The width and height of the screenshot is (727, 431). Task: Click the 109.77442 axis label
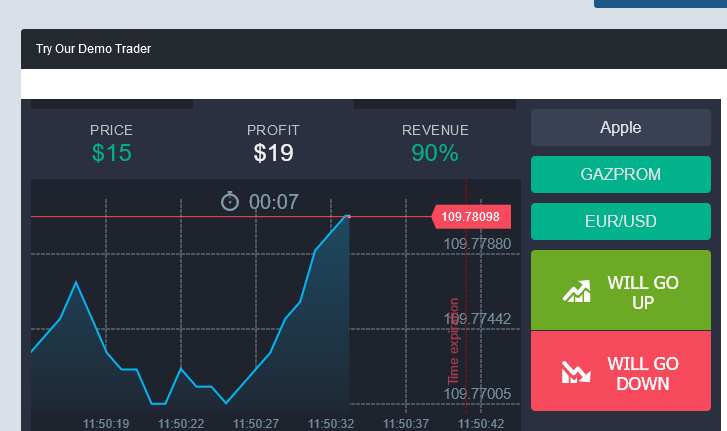pos(477,319)
